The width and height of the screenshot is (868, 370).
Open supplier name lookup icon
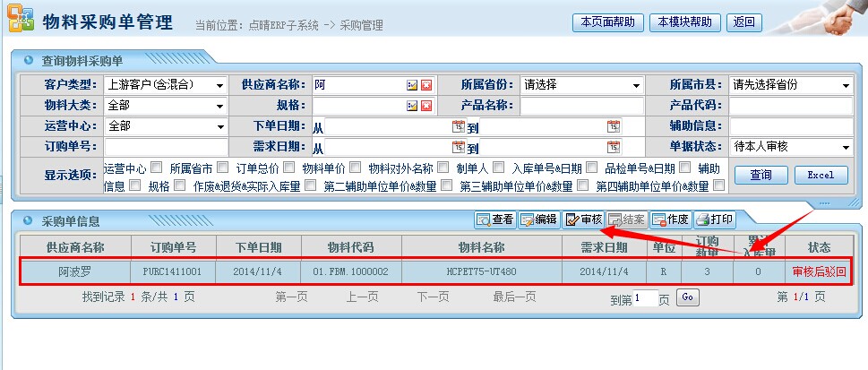(x=412, y=86)
